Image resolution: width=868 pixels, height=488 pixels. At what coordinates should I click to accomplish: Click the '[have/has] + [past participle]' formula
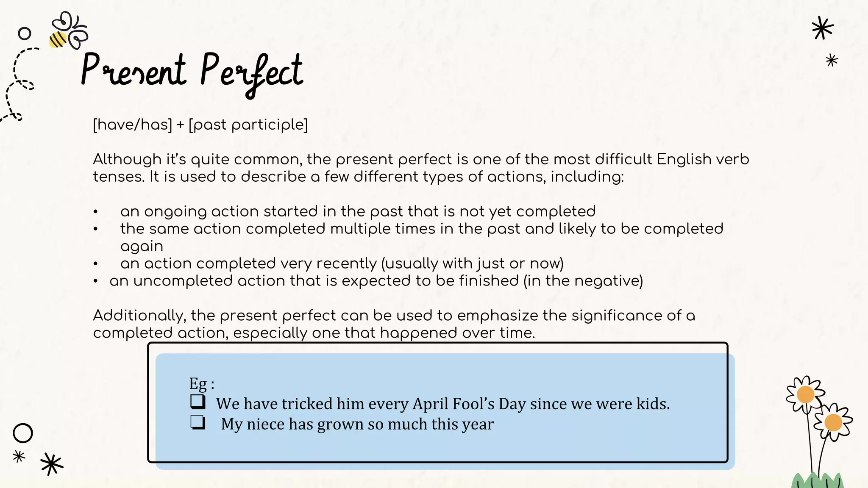pos(200,125)
